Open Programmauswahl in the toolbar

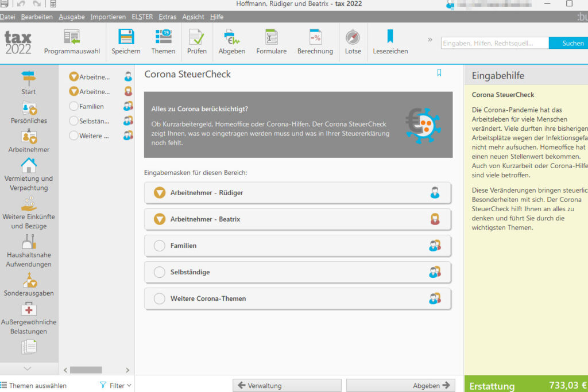pos(72,42)
